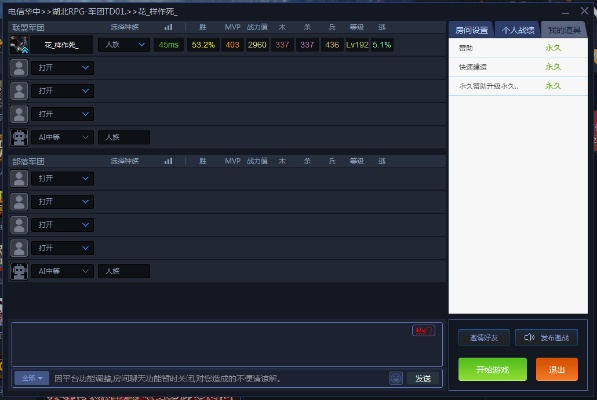Click the player name 花_样作死_
Screen dimensions: 597x400
[62, 45]
